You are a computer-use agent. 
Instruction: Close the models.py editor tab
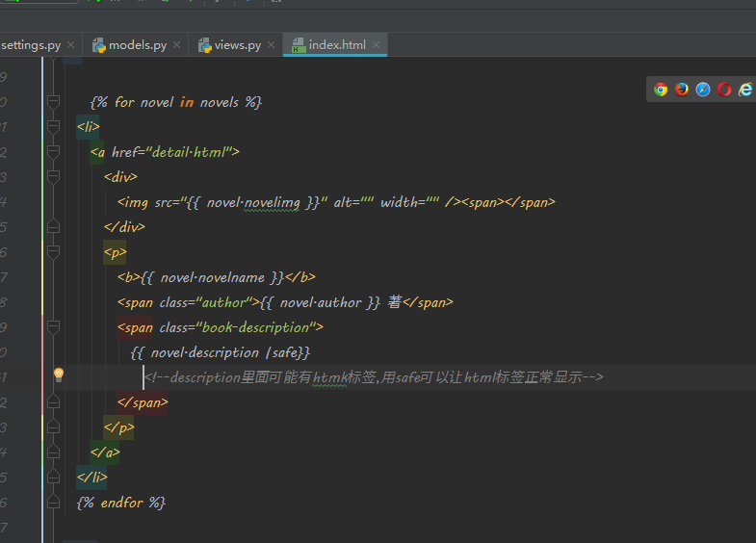tap(175, 45)
